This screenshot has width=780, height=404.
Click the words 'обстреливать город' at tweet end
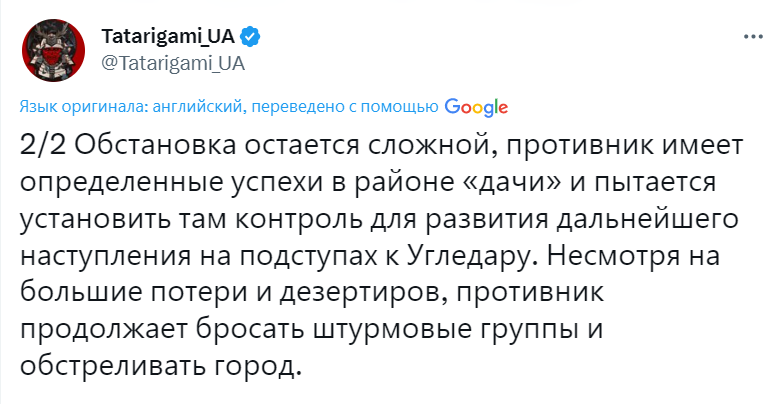click(x=160, y=365)
